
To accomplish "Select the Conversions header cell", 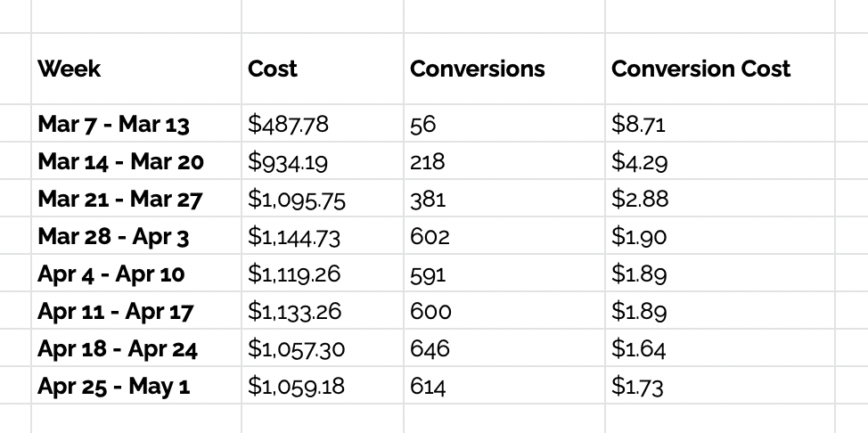I will point(504,69).
